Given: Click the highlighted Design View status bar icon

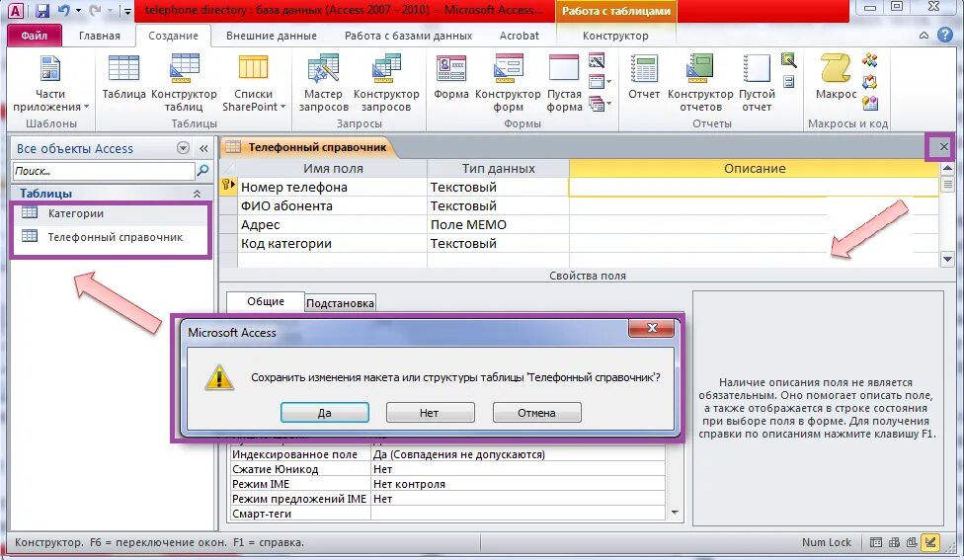Looking at the screenshot, I should pyautogui.click(x=930, y=542).
